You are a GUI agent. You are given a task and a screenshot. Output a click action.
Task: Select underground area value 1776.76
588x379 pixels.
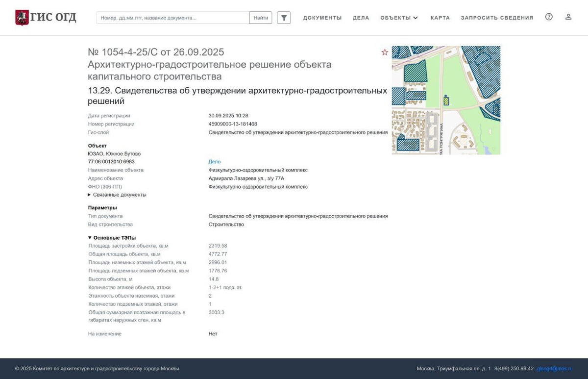(218, 271)
